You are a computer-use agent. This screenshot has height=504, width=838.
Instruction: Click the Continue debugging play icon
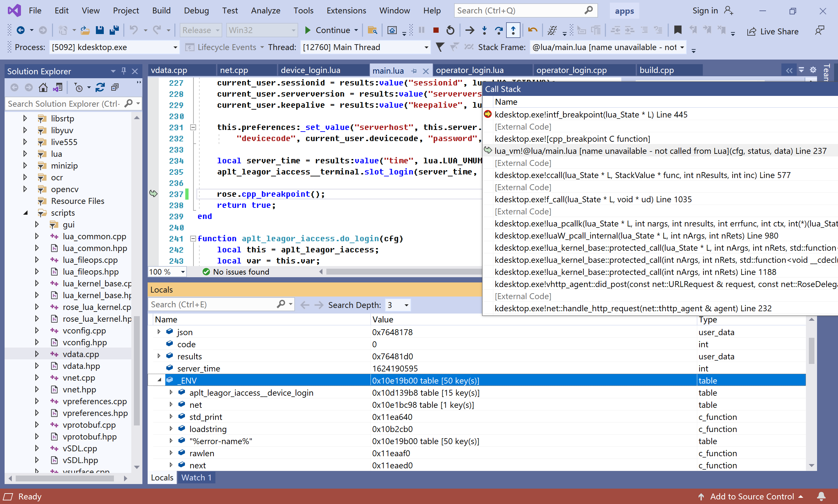point(307,30)
